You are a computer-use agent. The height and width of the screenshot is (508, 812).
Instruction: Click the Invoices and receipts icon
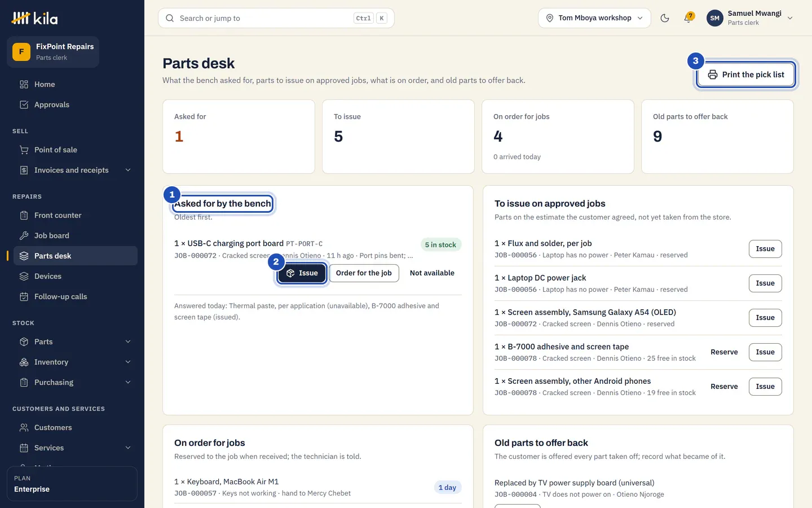[24, 170]
